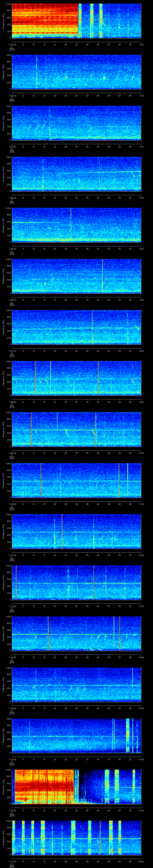Open the spectrogram panel starting at 7:08:00
This screenshot has height=868, width=153.
pos(76,378)
